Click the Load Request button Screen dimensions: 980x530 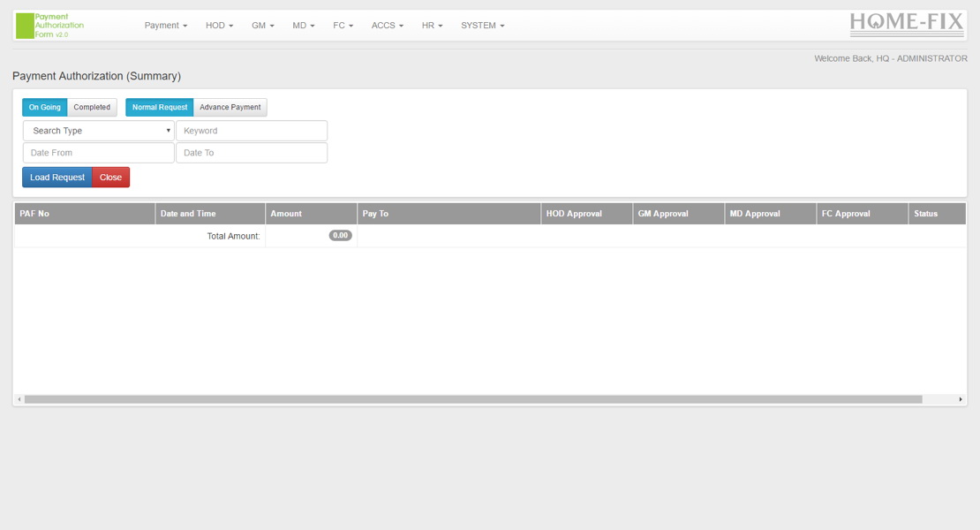point(57,177)
